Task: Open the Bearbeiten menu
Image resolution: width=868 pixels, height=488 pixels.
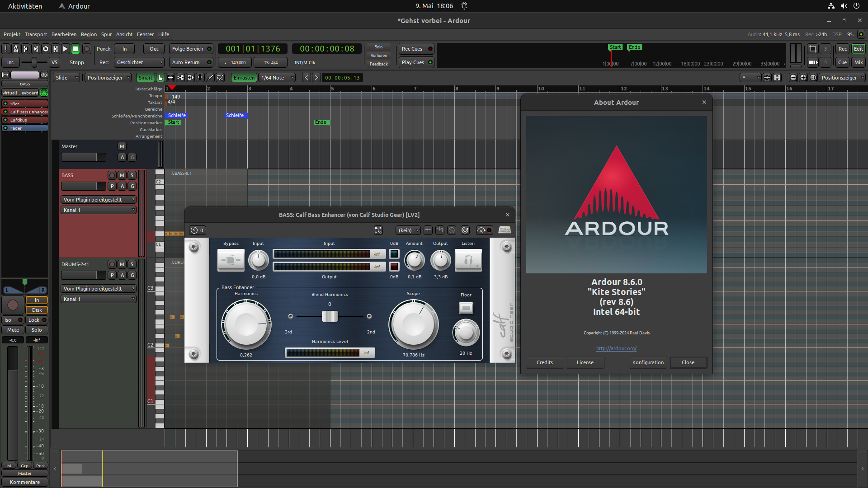Action: [x=64, y=34]
